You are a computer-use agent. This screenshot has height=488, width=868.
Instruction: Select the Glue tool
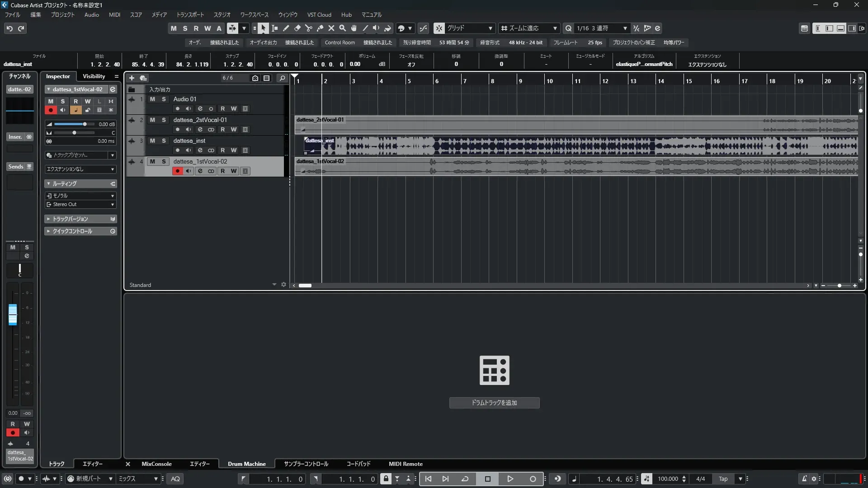coord(320,28)
